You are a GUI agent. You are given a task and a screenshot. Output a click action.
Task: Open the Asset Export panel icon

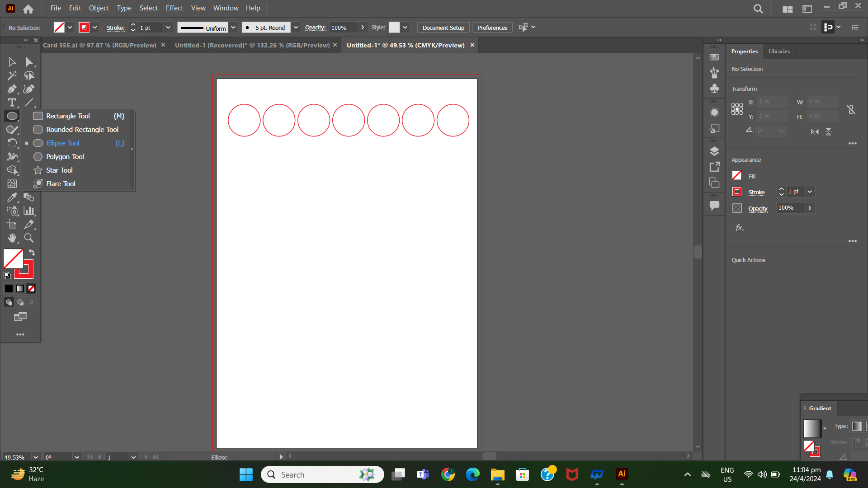tap(714, 167)
